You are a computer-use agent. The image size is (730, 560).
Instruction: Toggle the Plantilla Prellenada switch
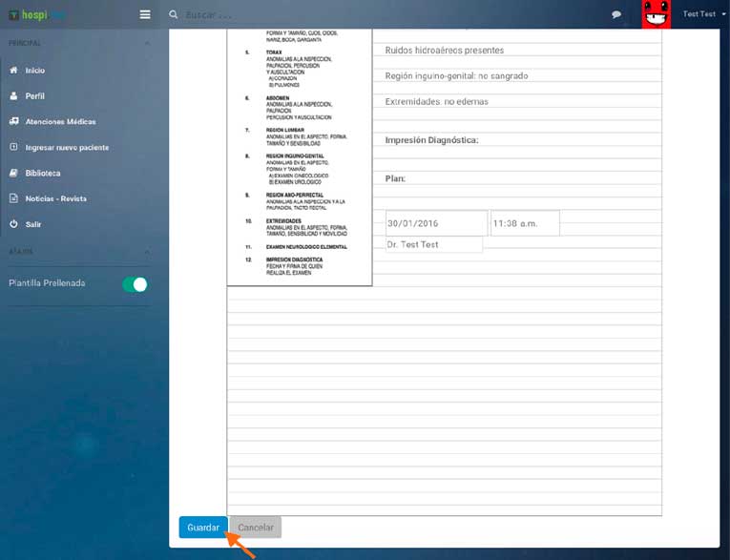pyautogui.click(x=135, y=284)
